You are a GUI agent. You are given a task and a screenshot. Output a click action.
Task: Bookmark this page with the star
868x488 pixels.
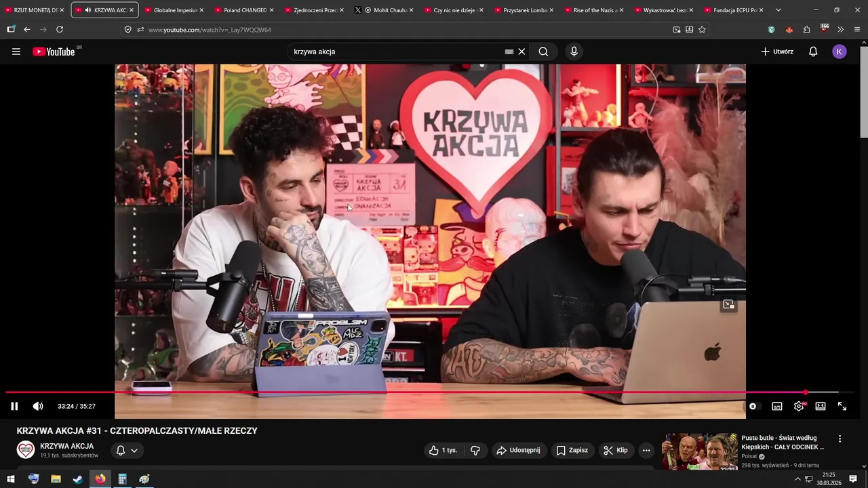(702, 29)
